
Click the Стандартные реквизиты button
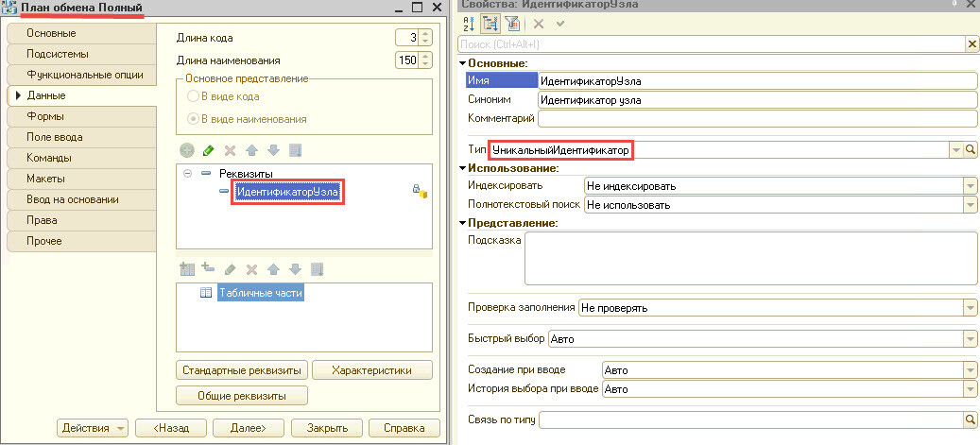pyautogui.click(x=242, y=370)
